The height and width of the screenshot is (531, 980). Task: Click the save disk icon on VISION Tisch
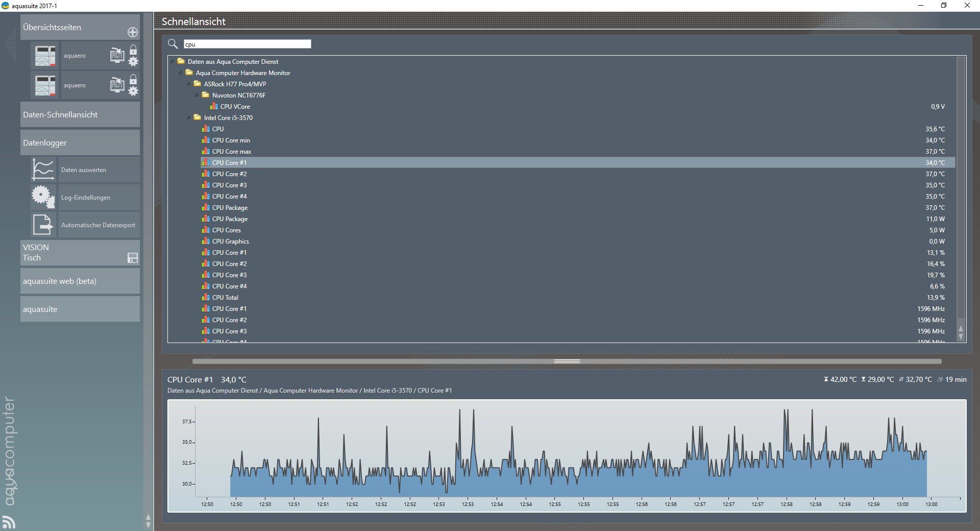(133, 258)
